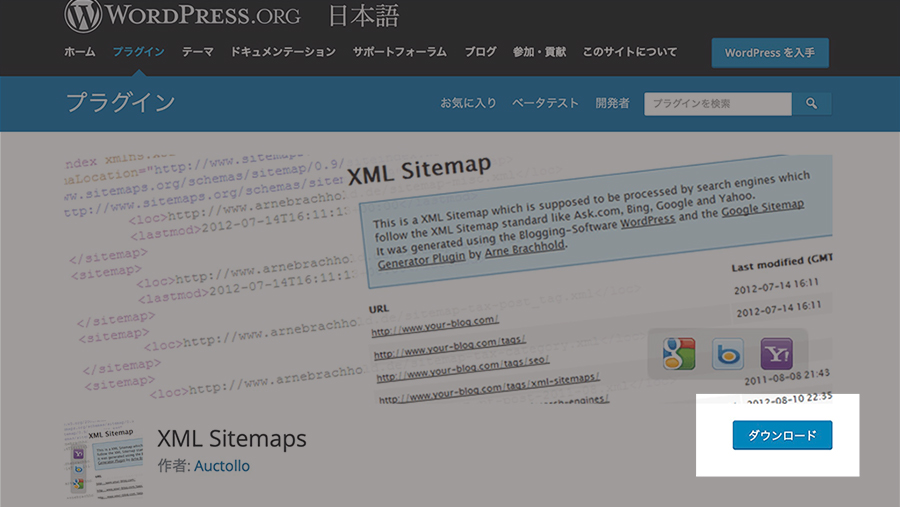The height and width of the screenshot is (507, 900).
Task: Open the プラグイン nav item
Action: pyautogui.click(x=138, y=52)
